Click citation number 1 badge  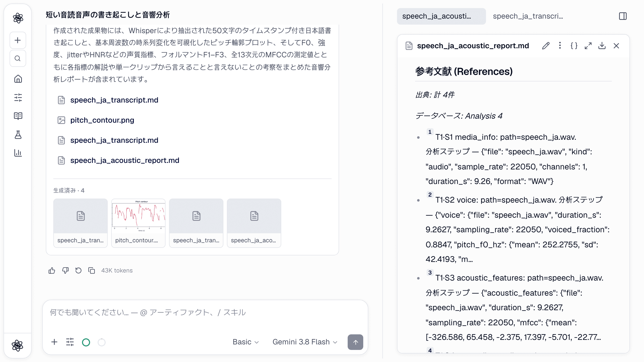(430, 132)
